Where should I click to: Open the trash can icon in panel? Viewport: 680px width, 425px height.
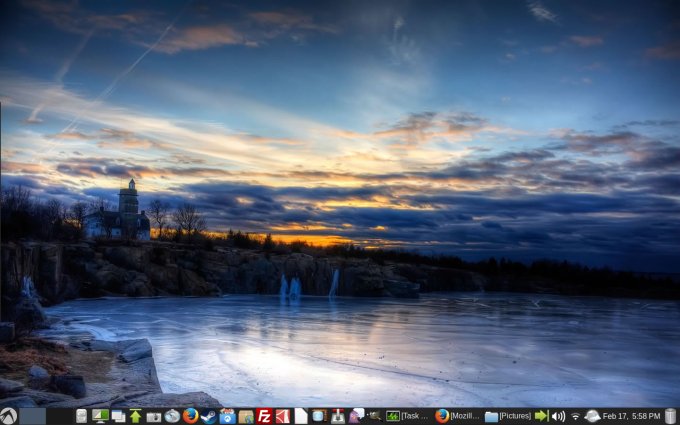(670, 416)
